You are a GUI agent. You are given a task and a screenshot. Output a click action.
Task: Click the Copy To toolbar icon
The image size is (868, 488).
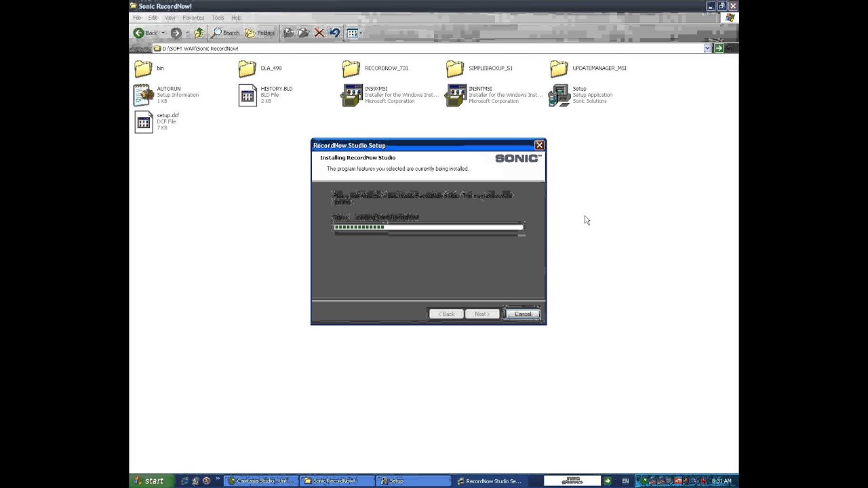(x=304, y=33)
